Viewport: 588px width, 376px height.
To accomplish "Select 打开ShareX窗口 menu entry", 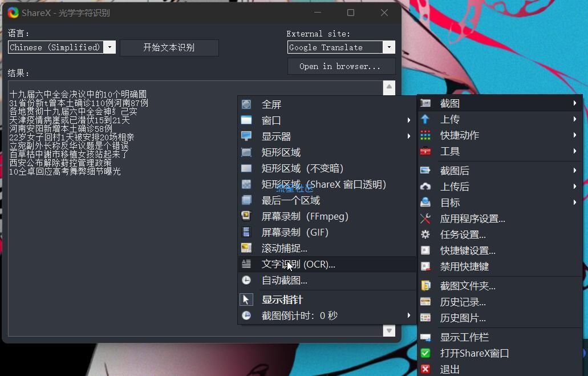I will point(500,353).
